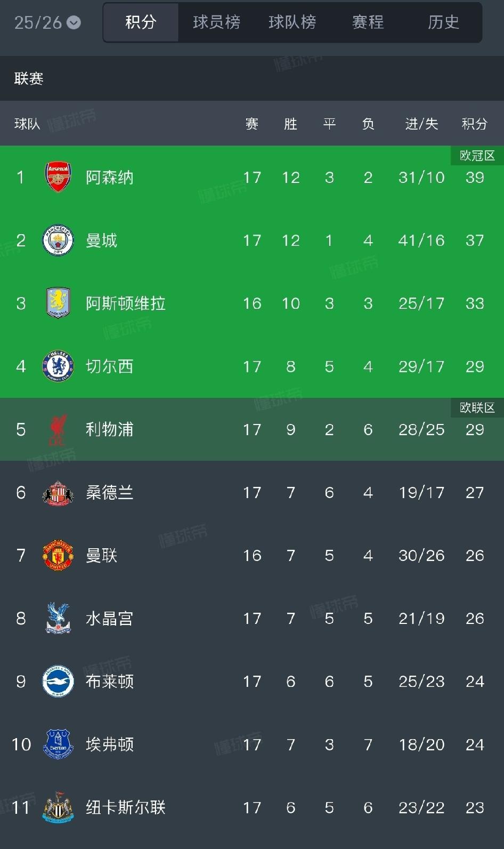
Task: Tap the Crystal Palace eagle crest
Action: point(58,618)
